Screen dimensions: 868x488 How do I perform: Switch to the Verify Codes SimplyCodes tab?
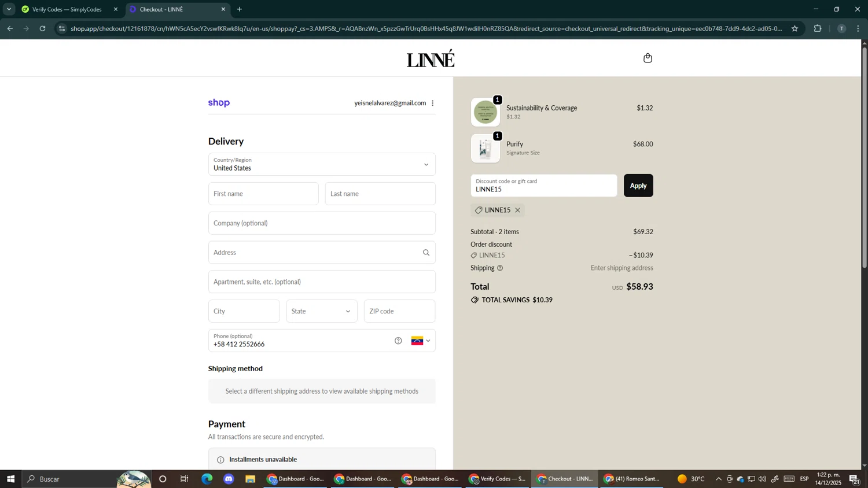(67, 9)
